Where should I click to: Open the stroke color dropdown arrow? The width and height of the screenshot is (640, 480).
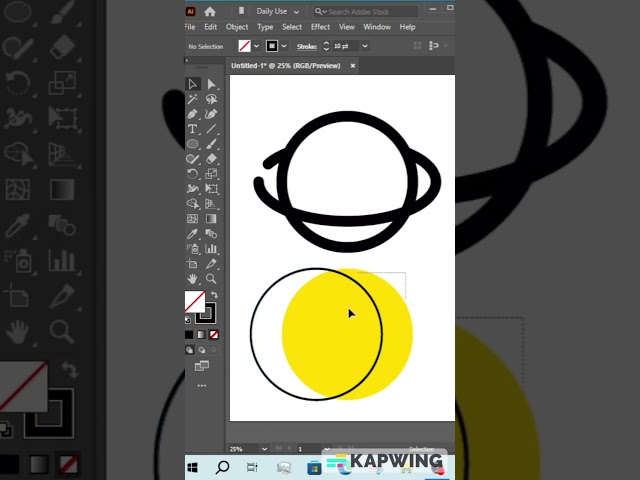[x=284, y=46]
